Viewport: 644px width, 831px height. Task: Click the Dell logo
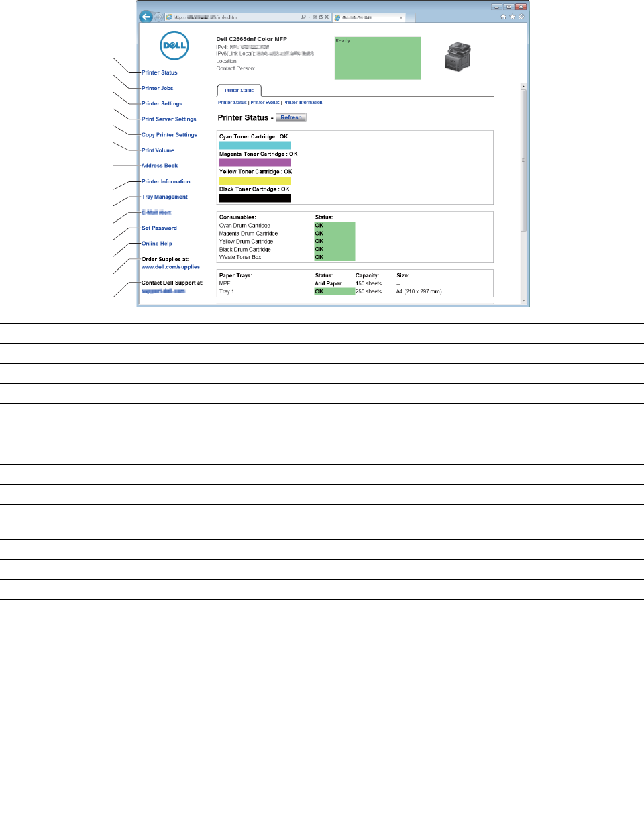click(x=174, y=46)
